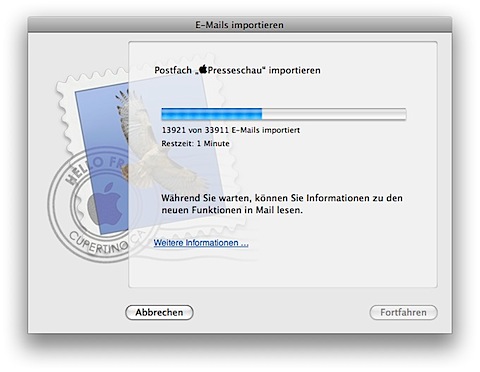Open the Weitere Informationen link
The height and width of the screenshot is (372, 480).
[201, 243]
